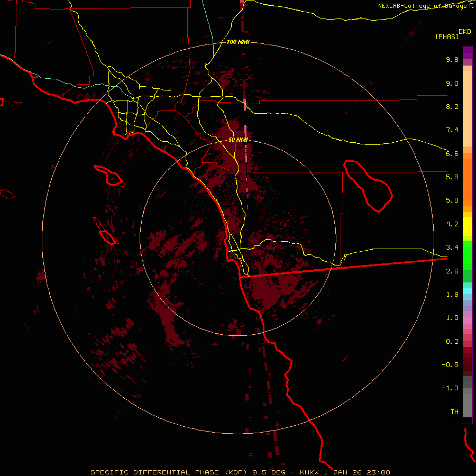Click the 'SPECIFIC DIFFERENTIAL PHASE (KDP)' caption
Screen dimensions: 476x476
click(170, 472)
